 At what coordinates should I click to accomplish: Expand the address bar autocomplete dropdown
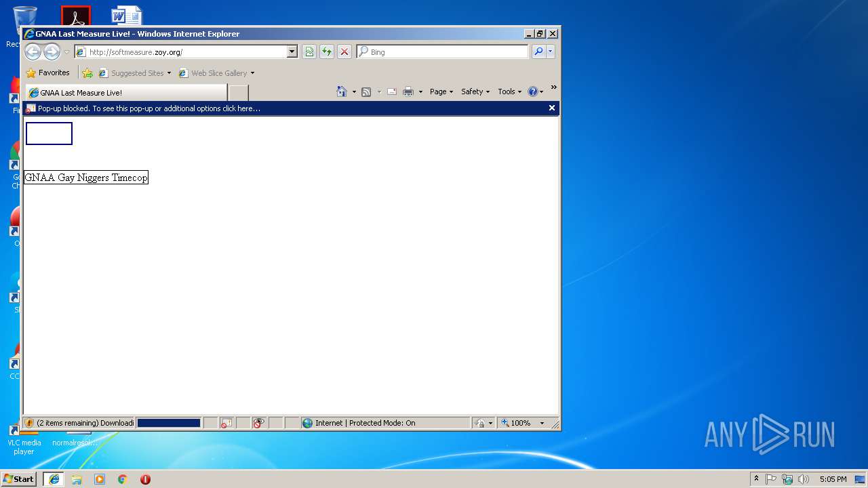click(292, 52)
